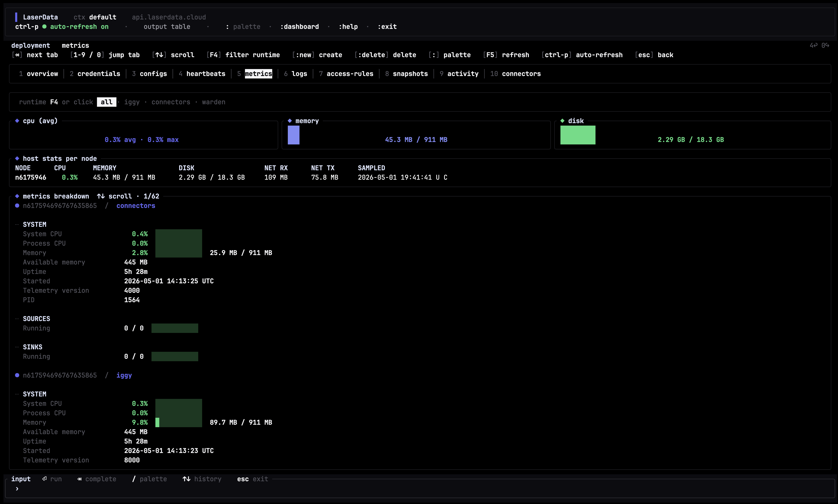Open the configs tab
The height and width of the screenshot is (504, 838).
(x=149, y=74)
